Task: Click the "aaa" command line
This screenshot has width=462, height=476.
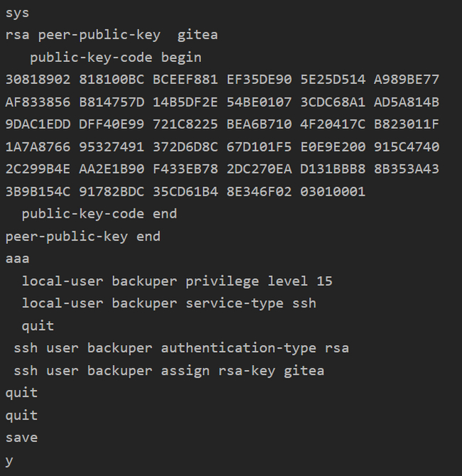Action: click(x=17, y=258)
